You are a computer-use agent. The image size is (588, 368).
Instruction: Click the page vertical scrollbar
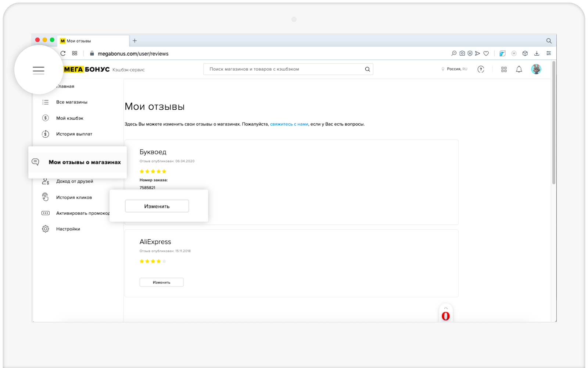coord(554,123)
